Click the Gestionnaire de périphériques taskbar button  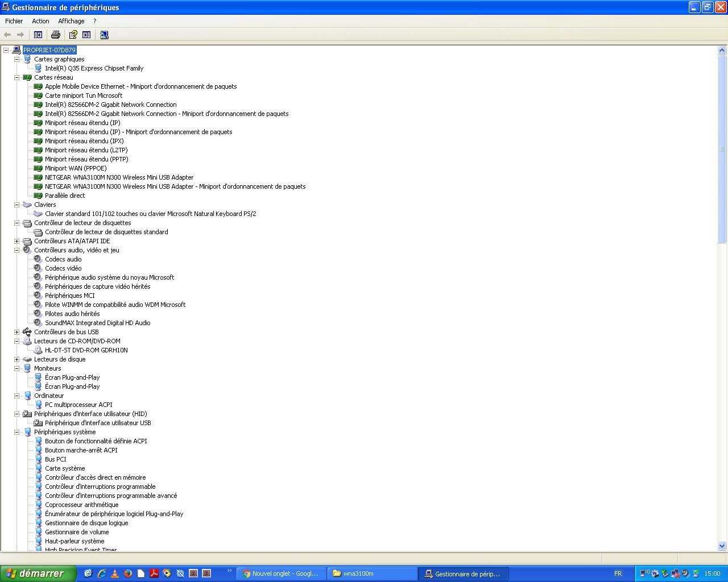coord(464,573)
